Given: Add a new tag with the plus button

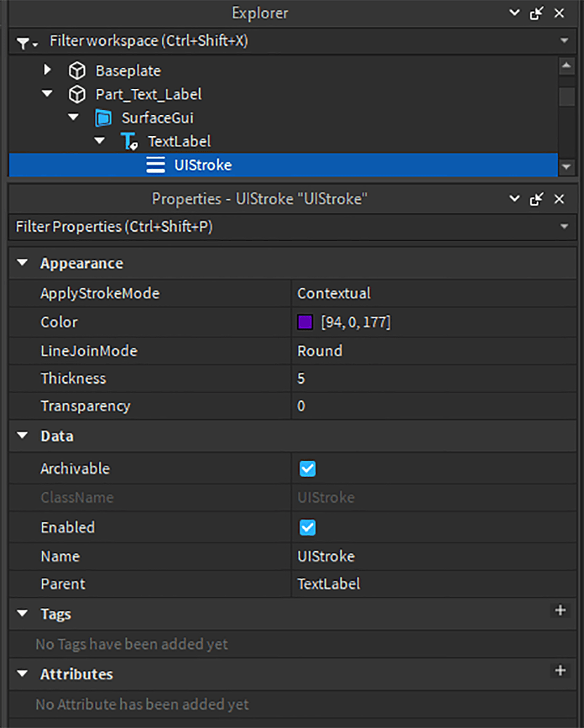Looking at the screenshot, I should (560, 610).
